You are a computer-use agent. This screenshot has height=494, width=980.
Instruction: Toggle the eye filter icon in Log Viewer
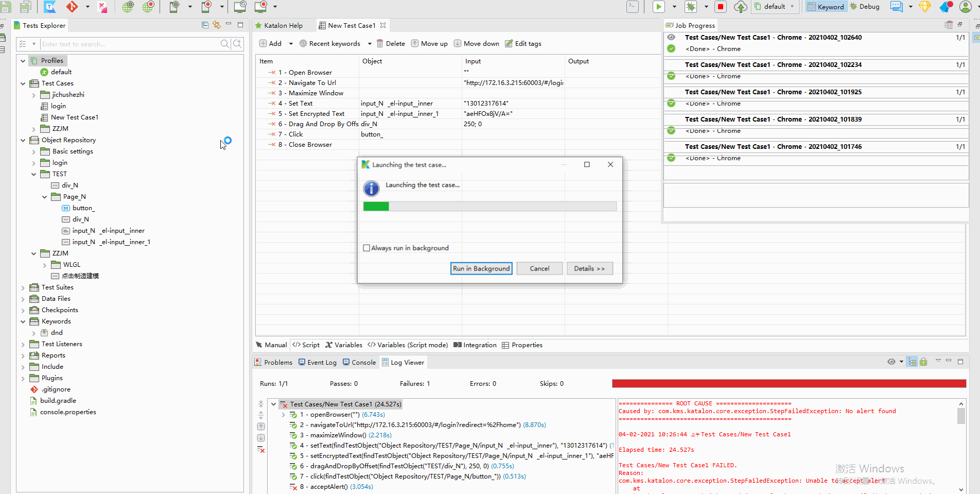click(891, 362)
